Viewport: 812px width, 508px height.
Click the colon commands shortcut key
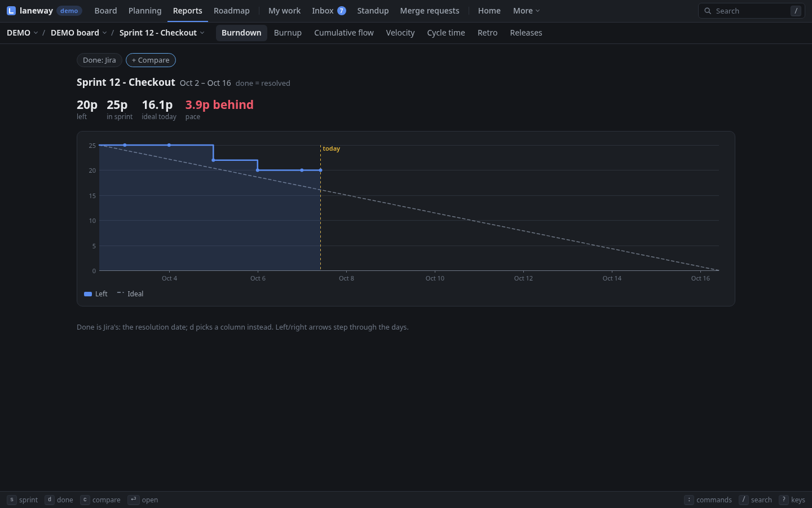pos(689,500)
